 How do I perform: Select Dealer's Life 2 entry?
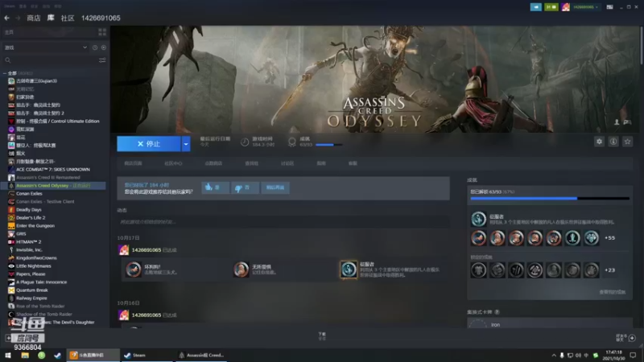[31, 217]
